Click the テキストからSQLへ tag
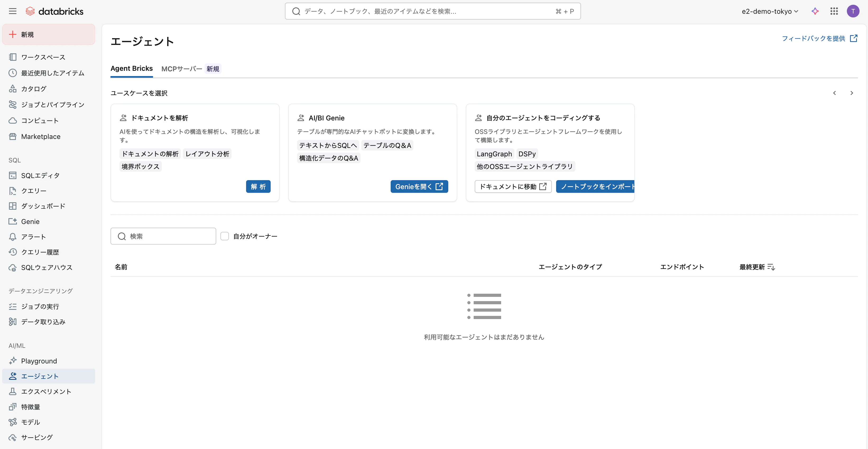The height and width of the screenshot is (449, 868). point(328,145)
